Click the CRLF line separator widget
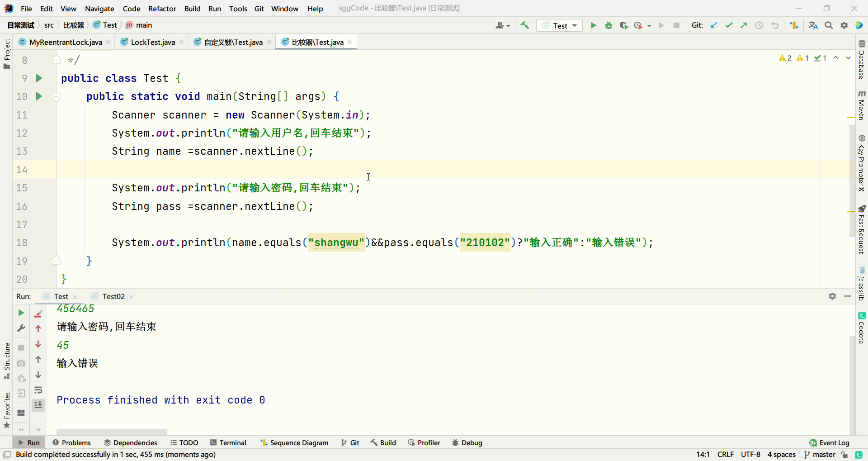 click(x=726, y=454)
